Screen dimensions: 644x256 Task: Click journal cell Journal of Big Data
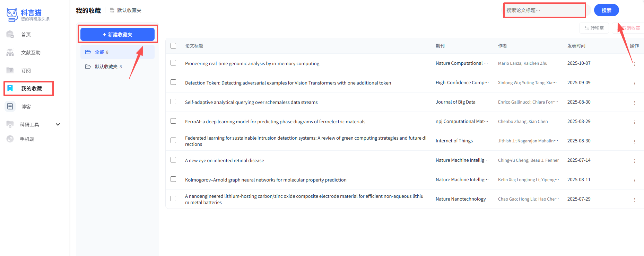tap(455, 102)
